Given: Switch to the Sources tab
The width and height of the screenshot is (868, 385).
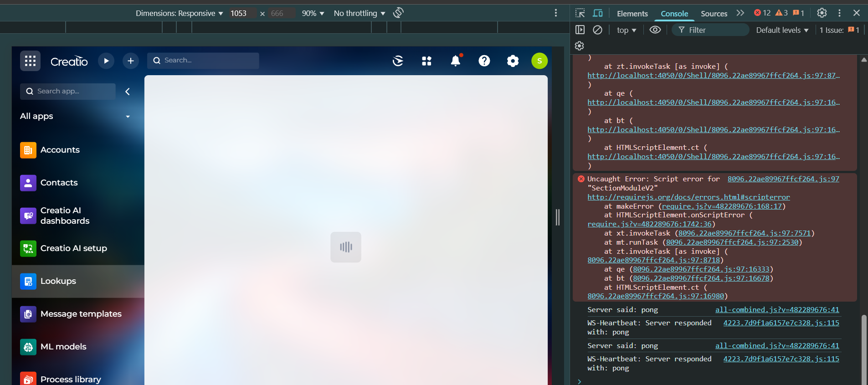Looking at the screenshot, I should pyautogui.click(x=714, y=14).
